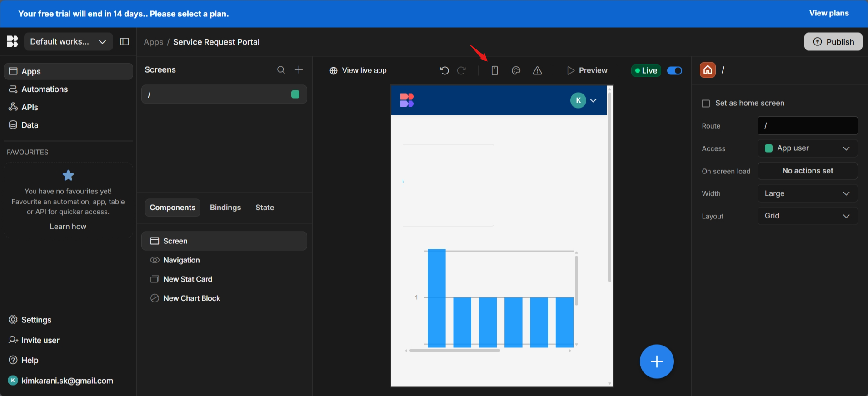Viewport: 868px width, 396px height.
Task: Click Service Request Portal breadcrumb title
Action: [216, 42]
